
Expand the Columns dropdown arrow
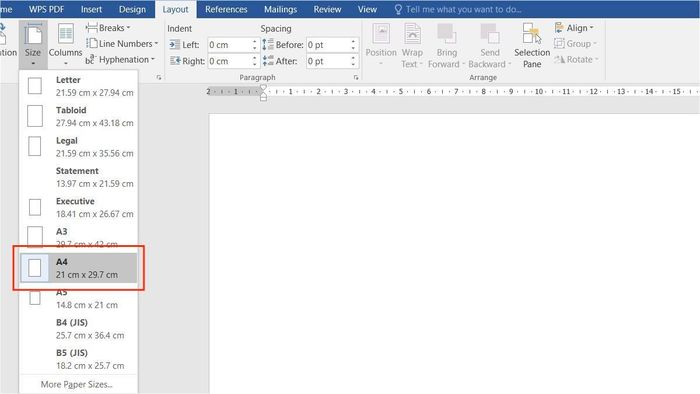point(65,64)
